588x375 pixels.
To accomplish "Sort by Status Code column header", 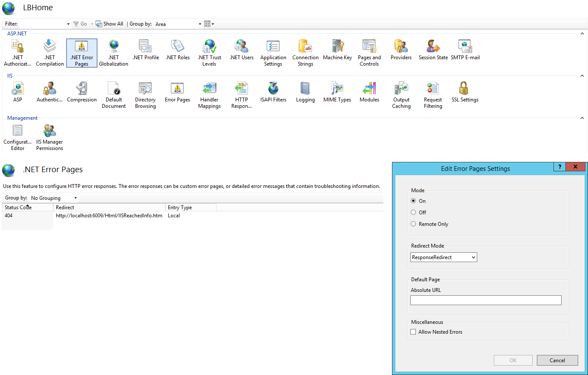I will tap(27, 208).
